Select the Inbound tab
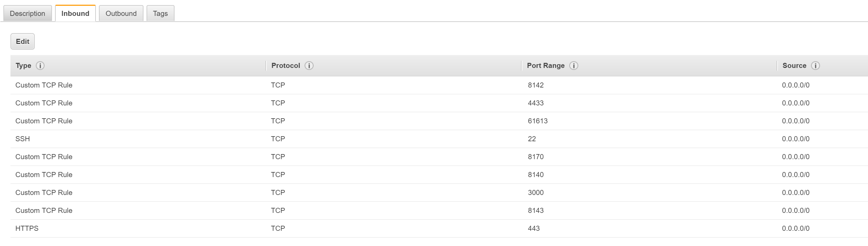Viewport: 868px width, 246px height. point(75,14)
